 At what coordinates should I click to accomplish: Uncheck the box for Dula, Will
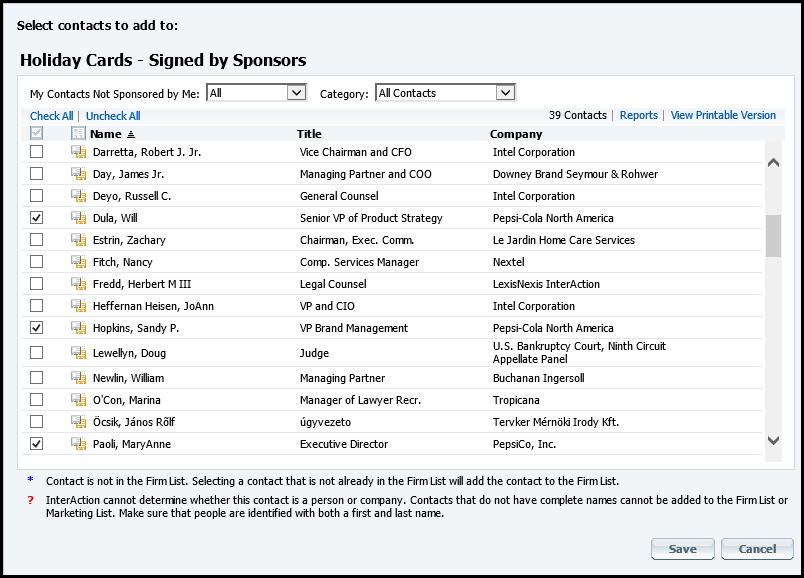pos(36,218)
